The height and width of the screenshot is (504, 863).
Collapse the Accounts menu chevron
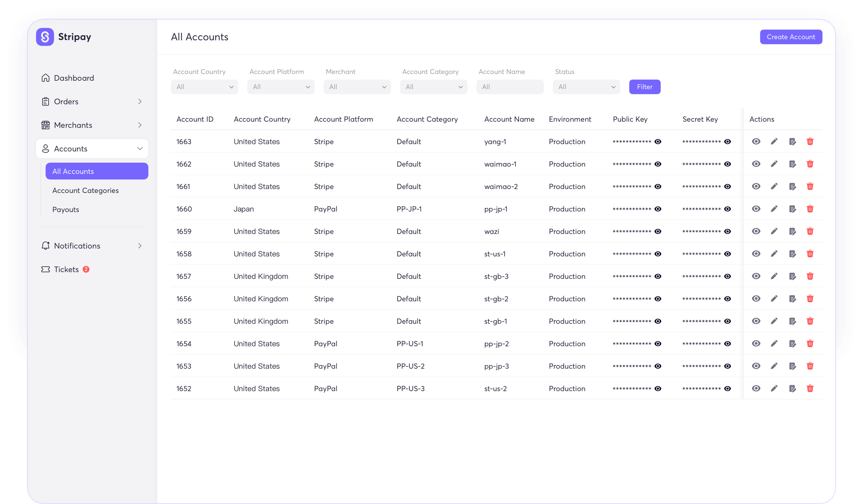[x=140, y=149]
